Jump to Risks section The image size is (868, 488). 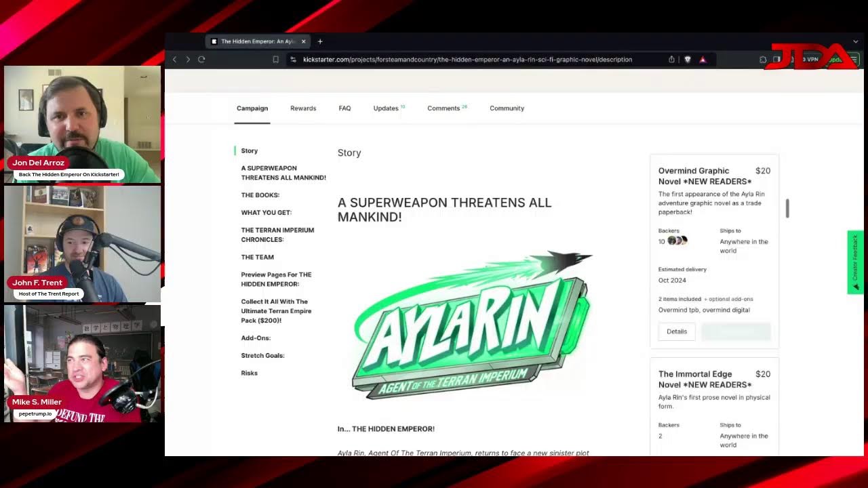(x=250, y=373)
